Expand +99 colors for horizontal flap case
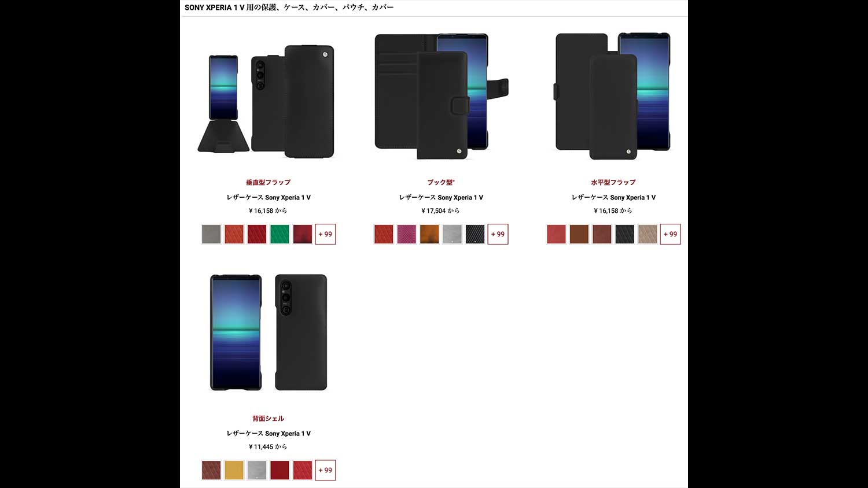The width and height of the screenshot is (868, 488). tap(670, 234)
